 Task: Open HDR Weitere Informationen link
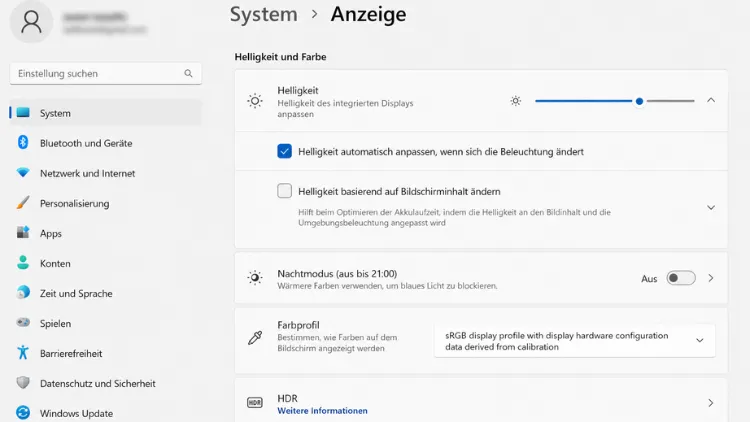tap(322, 411)
